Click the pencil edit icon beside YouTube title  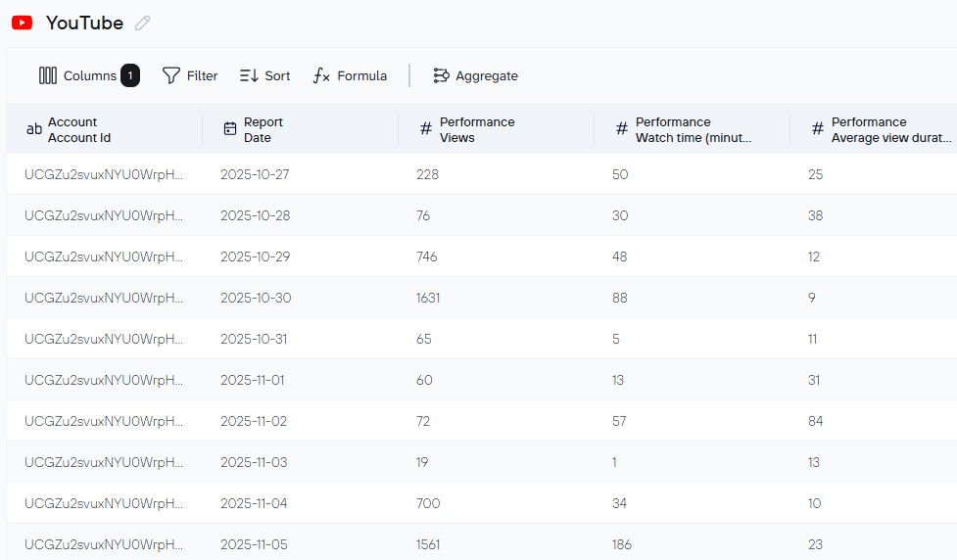tap(143, 23)
